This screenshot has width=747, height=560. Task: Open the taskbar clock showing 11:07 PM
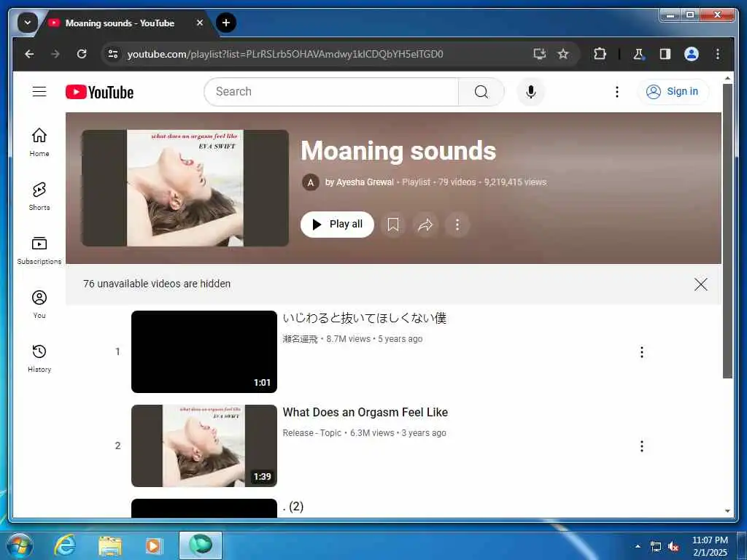(x=710, y=546)
